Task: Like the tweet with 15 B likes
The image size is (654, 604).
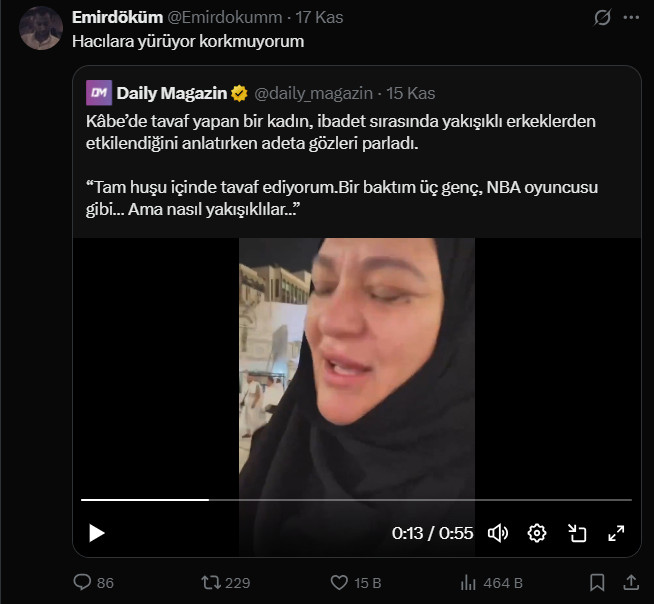Action: click(339, 582)
